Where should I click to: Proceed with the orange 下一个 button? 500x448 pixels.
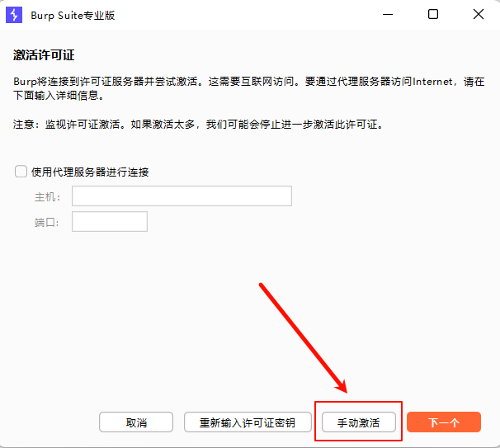444,422
